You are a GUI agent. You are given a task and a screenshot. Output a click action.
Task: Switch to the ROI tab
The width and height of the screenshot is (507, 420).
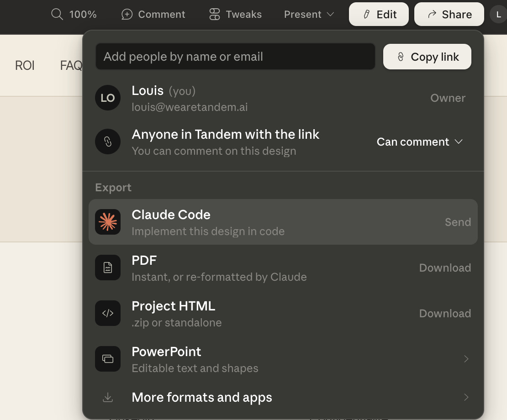[25, 66]
